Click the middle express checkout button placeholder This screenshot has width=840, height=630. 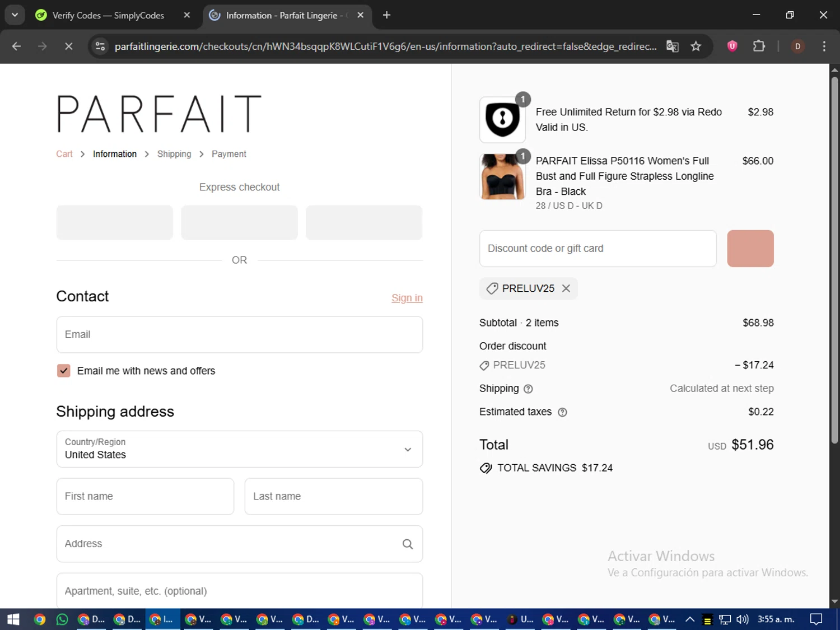coord(240,222)
